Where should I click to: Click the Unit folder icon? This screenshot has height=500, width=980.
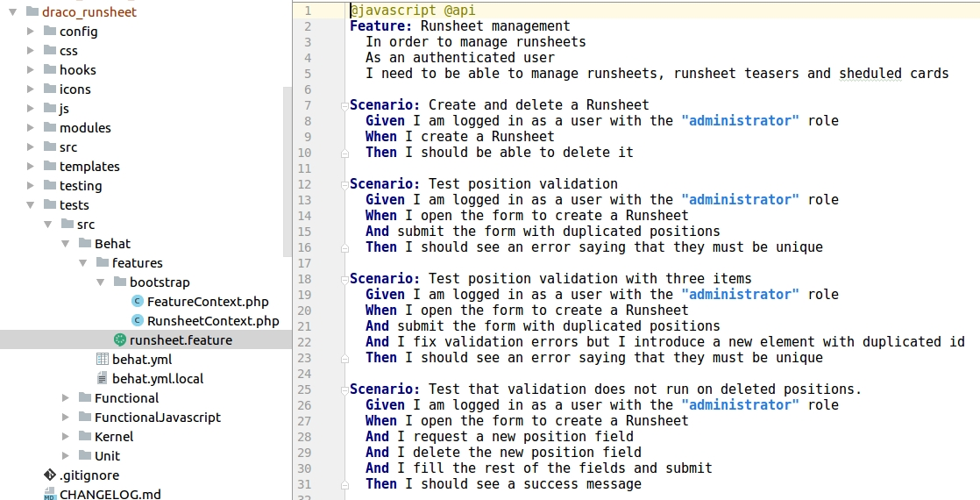(85, 455)
